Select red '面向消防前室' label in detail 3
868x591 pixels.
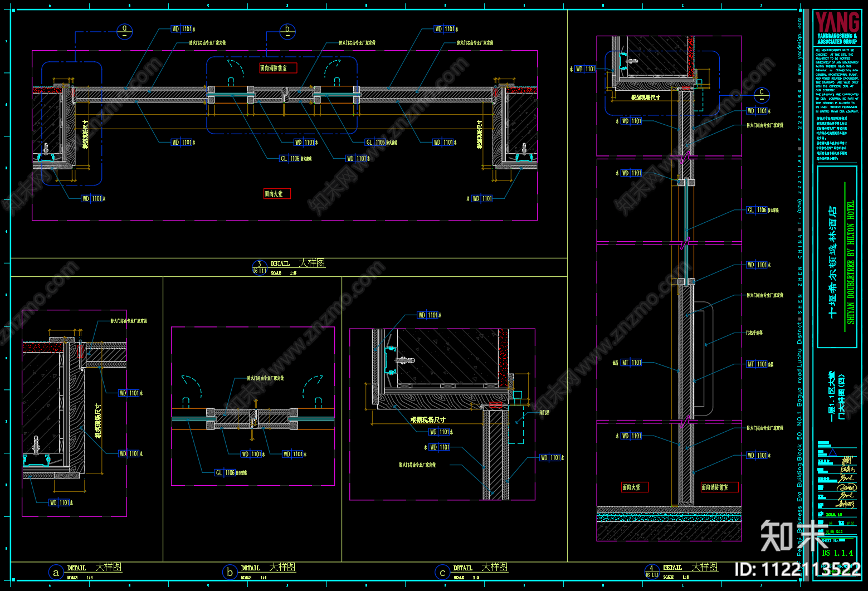[278, 68]
